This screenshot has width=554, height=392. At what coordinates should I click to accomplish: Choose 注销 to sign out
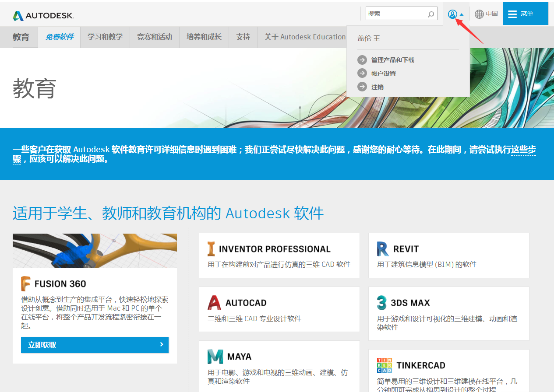(378, 87)
